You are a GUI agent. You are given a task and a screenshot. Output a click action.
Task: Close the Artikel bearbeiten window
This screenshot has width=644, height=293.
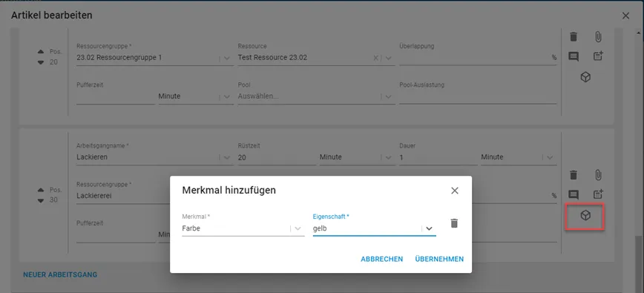(625, 16)
